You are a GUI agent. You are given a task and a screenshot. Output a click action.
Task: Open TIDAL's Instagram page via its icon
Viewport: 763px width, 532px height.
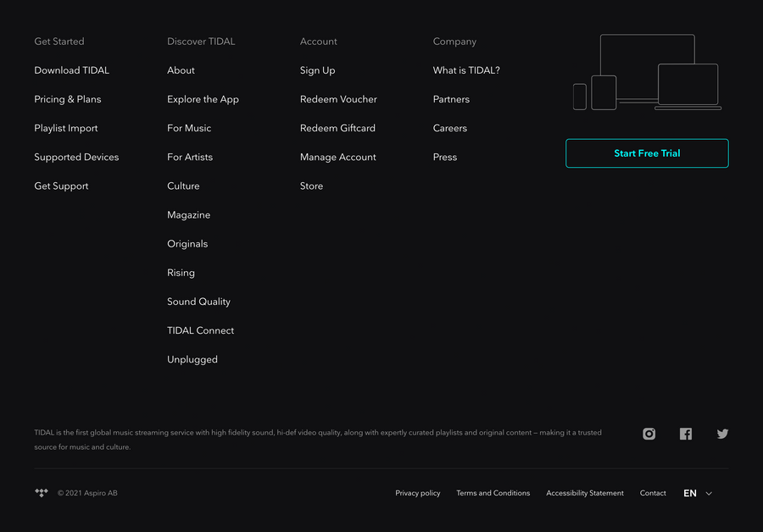point(649,433)
